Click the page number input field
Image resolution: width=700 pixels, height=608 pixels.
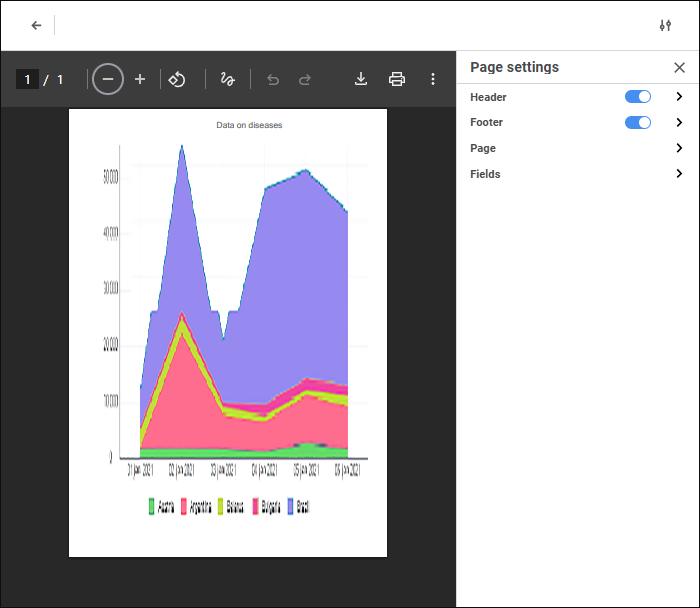[28, 79]
